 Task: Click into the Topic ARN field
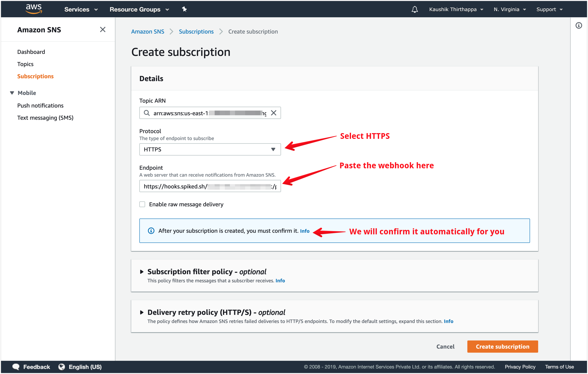coord(210,113)
